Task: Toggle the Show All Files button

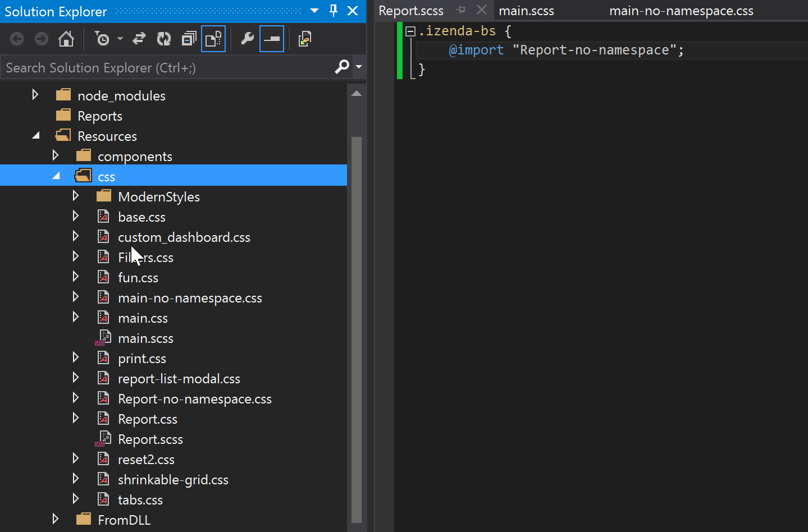Action: click(213, 39)
